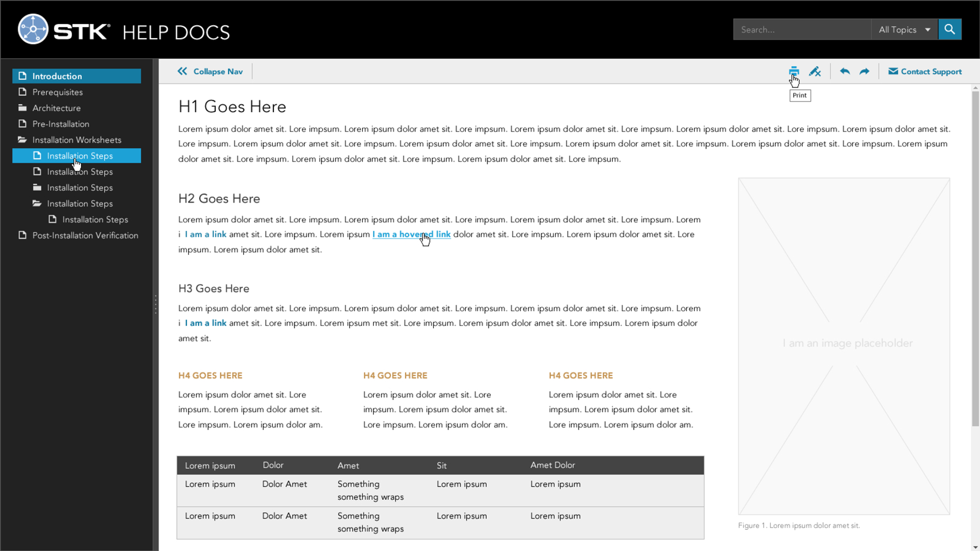Click the vertical scrollbar thumb of the content
Viewport: 980px width, 551px height.
click(x=975, y=258)
